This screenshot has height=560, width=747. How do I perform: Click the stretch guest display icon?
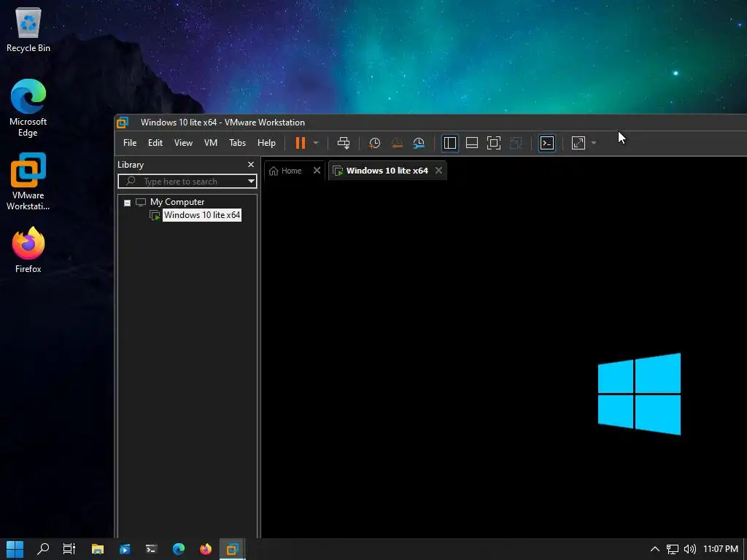(578, 143)
